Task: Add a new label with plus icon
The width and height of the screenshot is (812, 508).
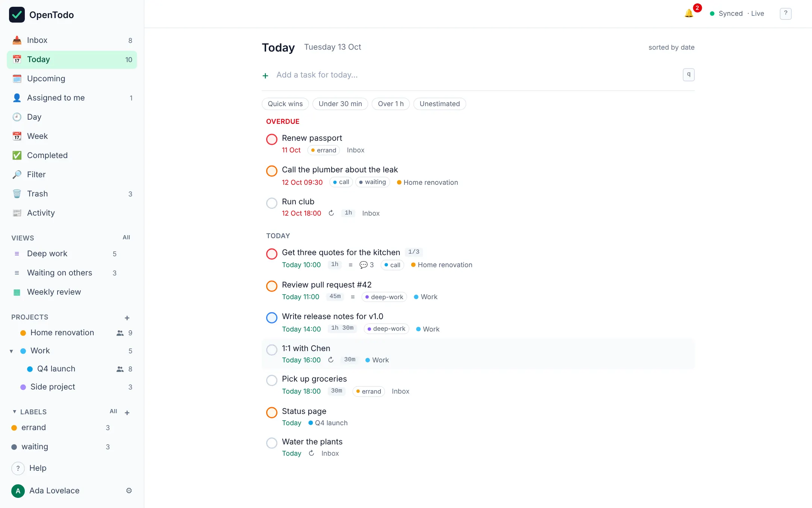Action: 127,413
